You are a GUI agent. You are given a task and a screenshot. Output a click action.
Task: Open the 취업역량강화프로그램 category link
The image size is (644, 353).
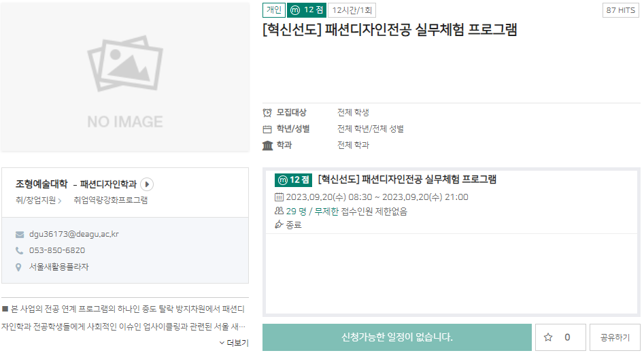pos(110,201)
